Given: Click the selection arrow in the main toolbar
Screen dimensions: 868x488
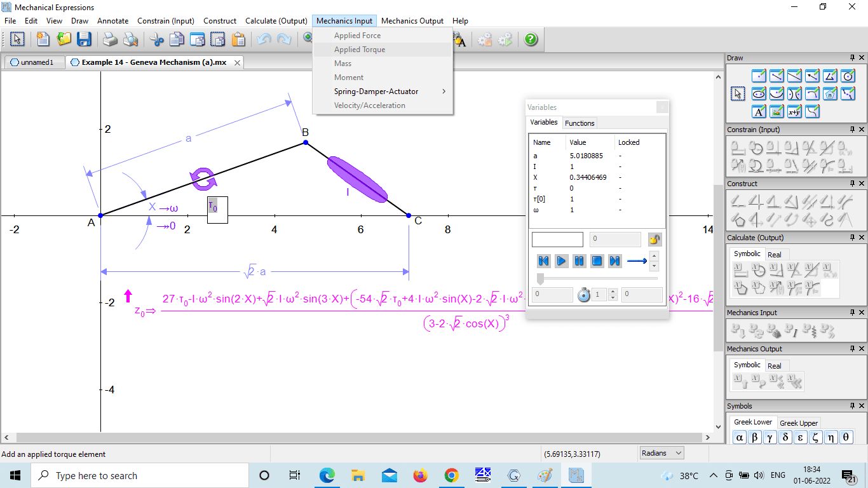Looking at the screenshot, I should (17, 39).
